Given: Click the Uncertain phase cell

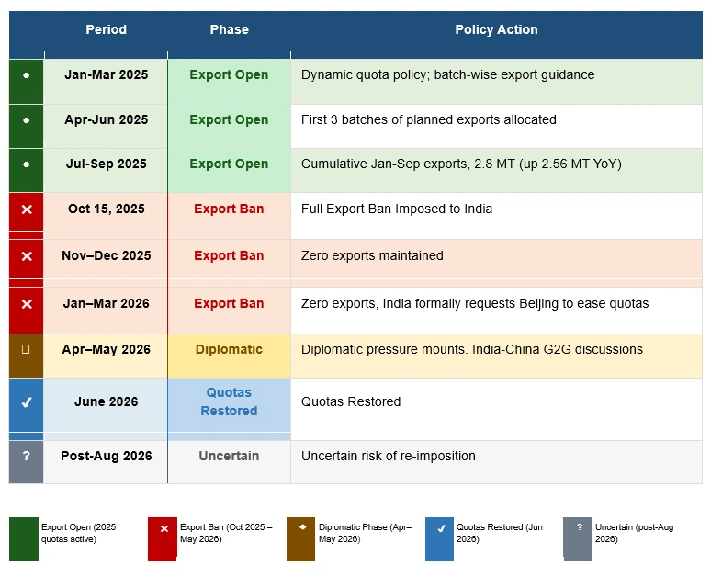Looking at the screenshot, I should pyautogui.click(x=229, y=462).
